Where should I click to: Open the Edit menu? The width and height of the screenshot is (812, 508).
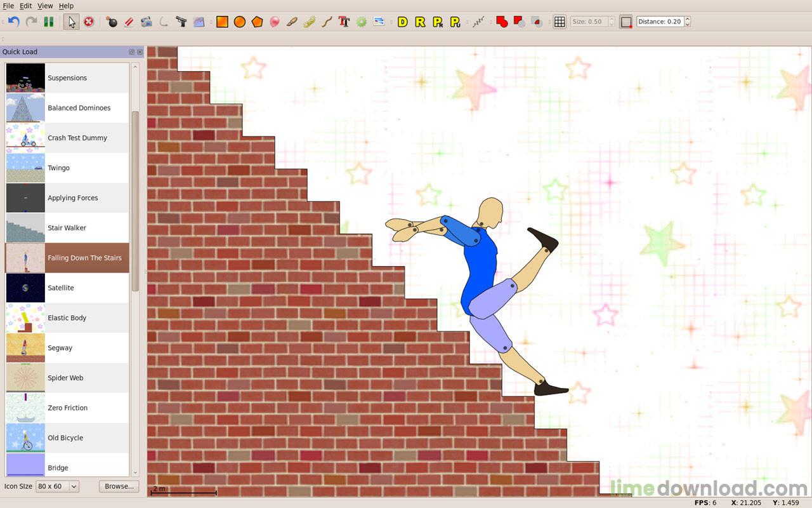pyautogui.click(x=25, y=6)
